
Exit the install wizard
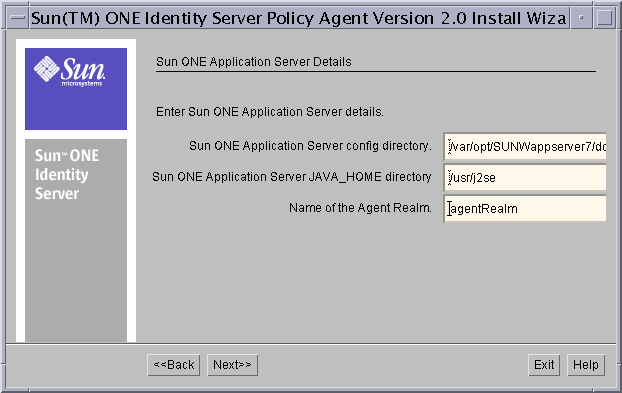(x=544, y=365)
